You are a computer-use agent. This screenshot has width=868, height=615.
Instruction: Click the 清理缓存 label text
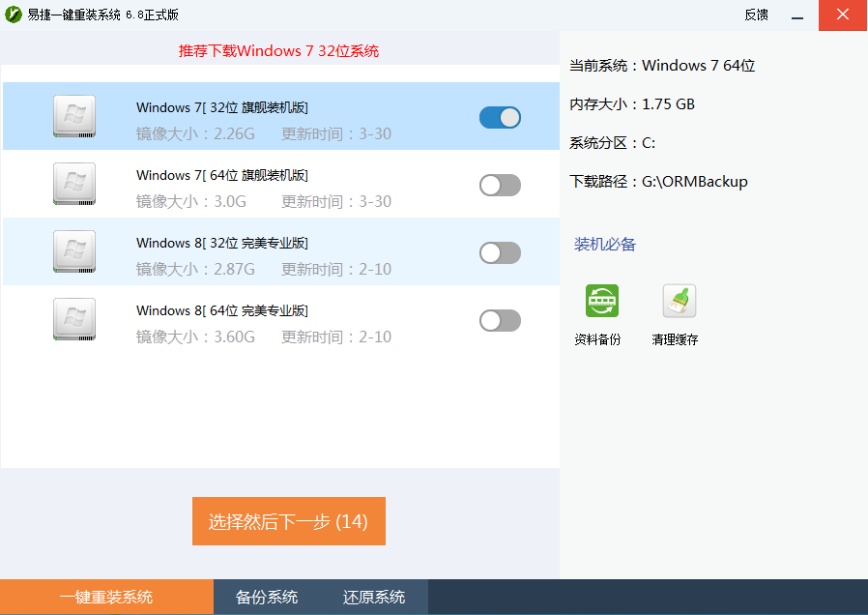click(x=675, y=339)
